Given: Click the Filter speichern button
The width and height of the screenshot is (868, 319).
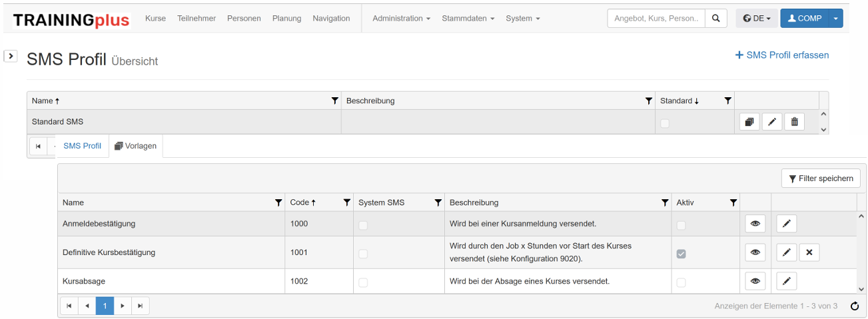Looking at the screenshot, I should [x=821, y=178].
